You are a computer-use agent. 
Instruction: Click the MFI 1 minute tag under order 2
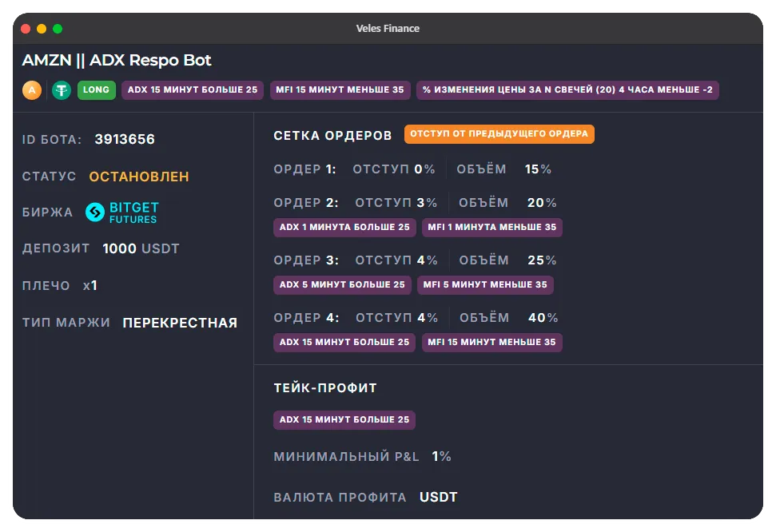point(491,228)
